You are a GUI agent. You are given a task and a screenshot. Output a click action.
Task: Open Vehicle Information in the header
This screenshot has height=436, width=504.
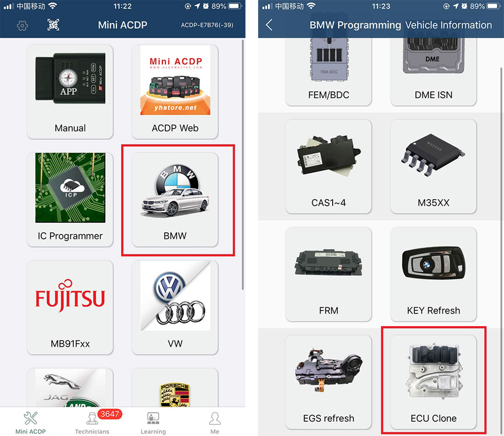pyautogui.click(x=449, y=25)
